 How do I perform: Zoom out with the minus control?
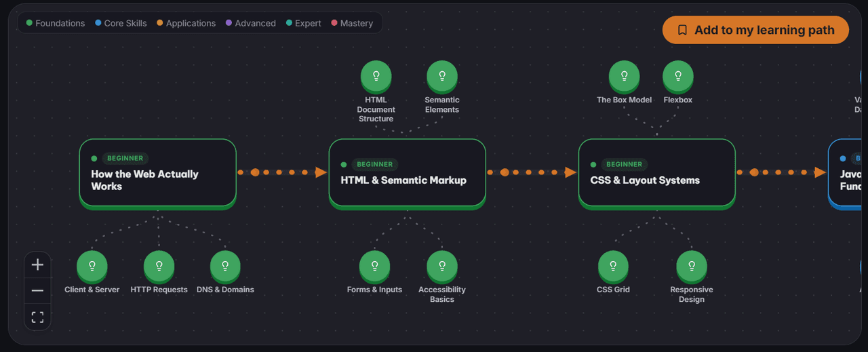37,290
